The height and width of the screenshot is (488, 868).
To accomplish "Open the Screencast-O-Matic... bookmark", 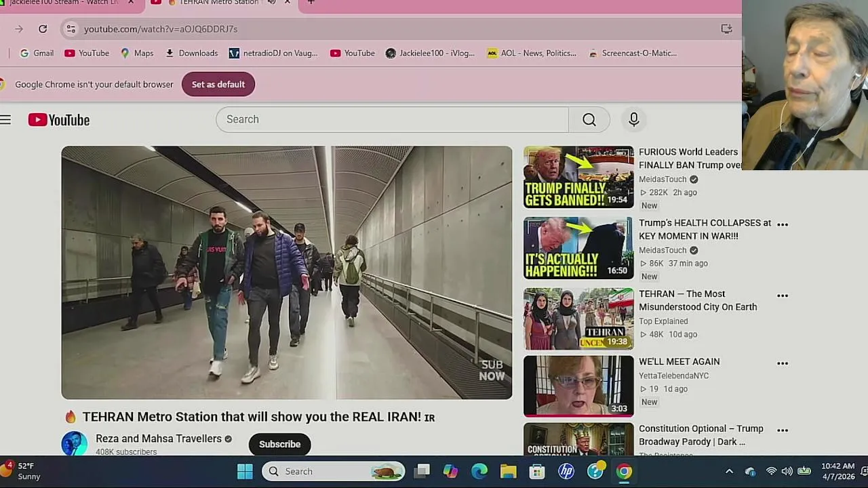I will tap(633, 53).
